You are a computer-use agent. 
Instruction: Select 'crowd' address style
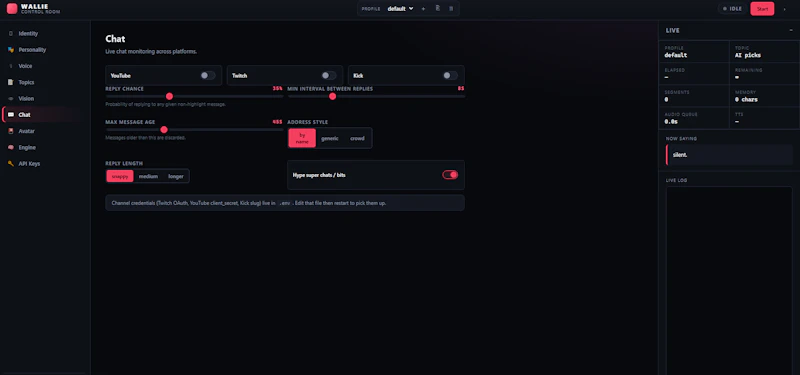point(357,138)
